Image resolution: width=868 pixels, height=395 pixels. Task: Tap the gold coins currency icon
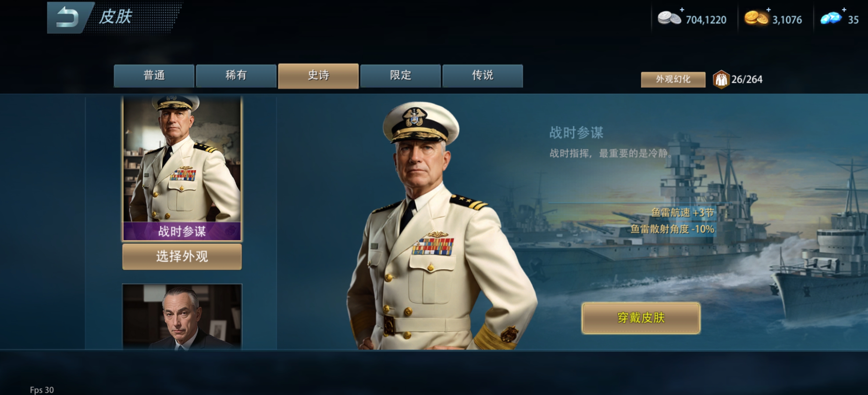pyautogui.click(x=756, y=18)
